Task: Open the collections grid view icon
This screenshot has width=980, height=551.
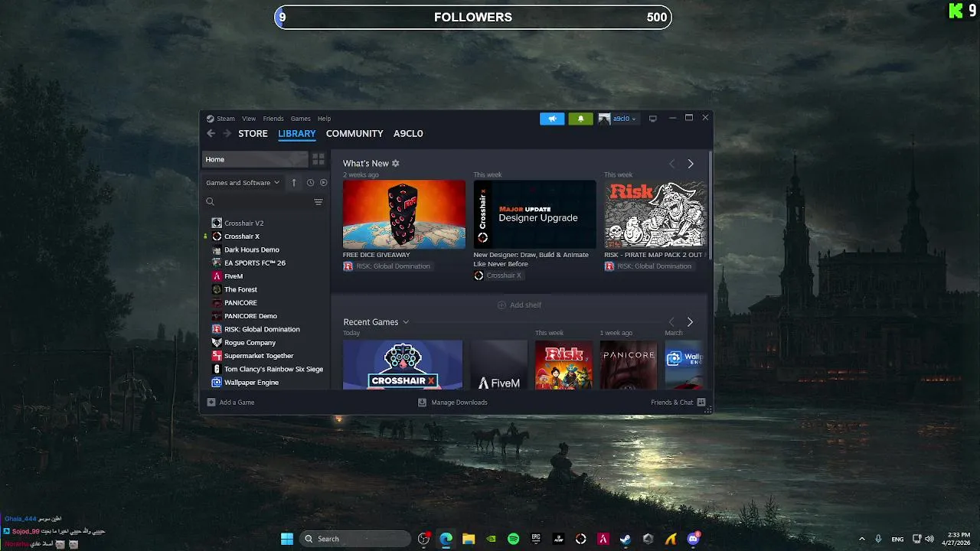Action: tap(318, 159)
